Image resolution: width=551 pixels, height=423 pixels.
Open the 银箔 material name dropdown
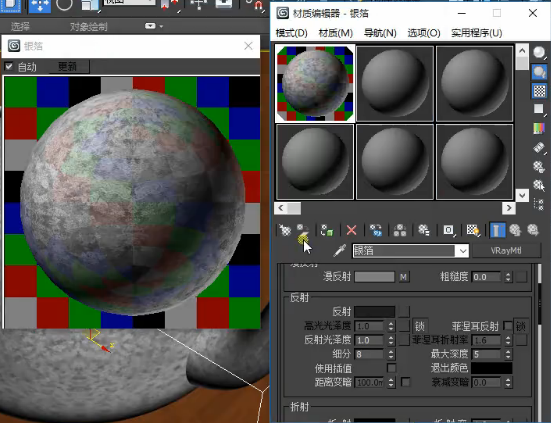tap(463, 251)
